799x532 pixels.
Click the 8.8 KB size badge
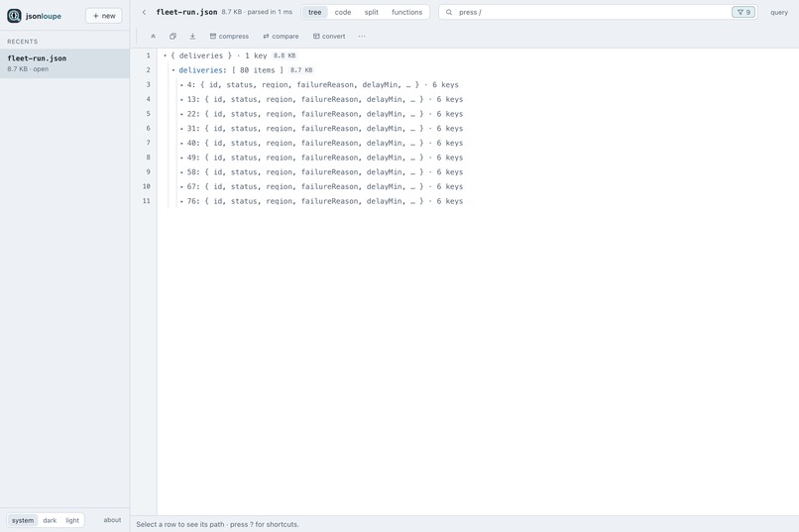tap(285, 55)
